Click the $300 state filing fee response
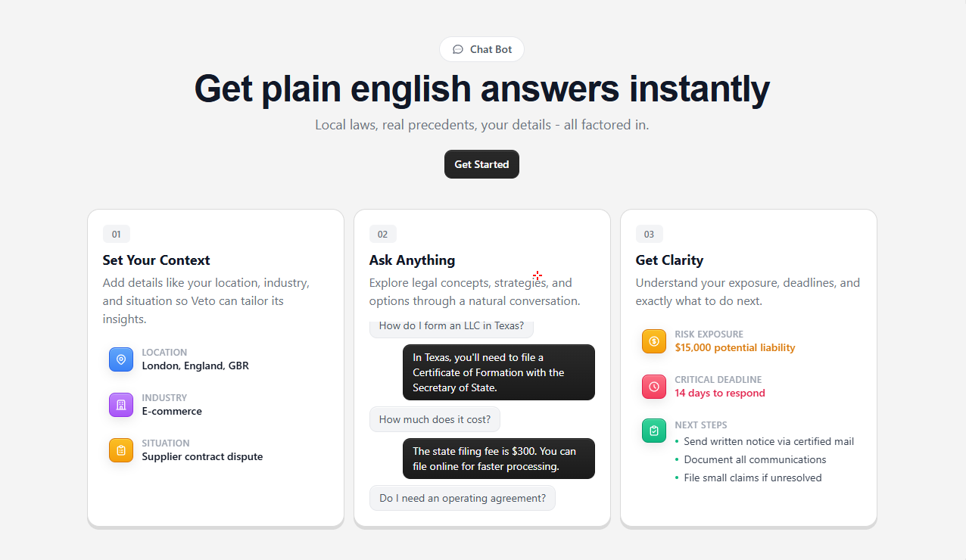 pyautogui.click(x=498, y=459)
